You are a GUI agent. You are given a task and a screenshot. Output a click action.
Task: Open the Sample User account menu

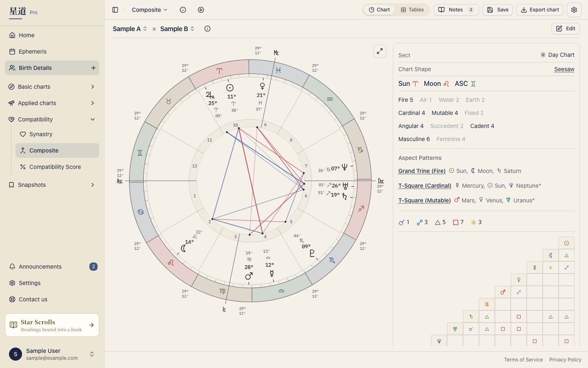52,354
